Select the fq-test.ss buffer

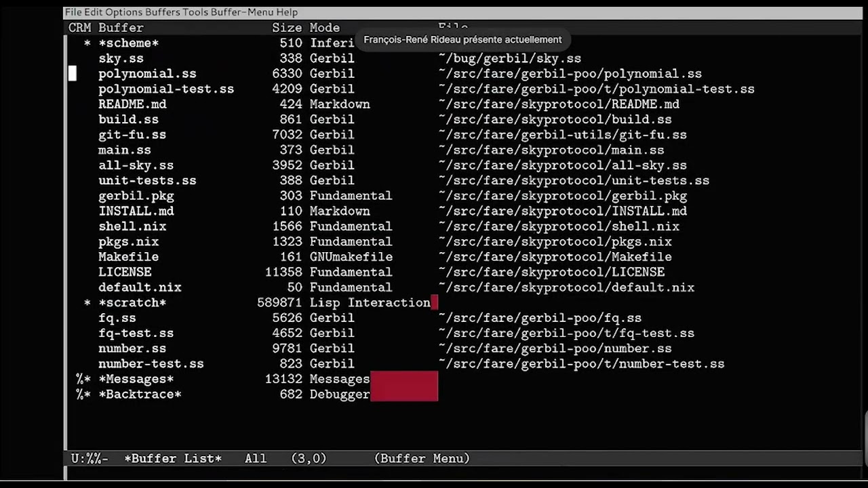(136, 333)
